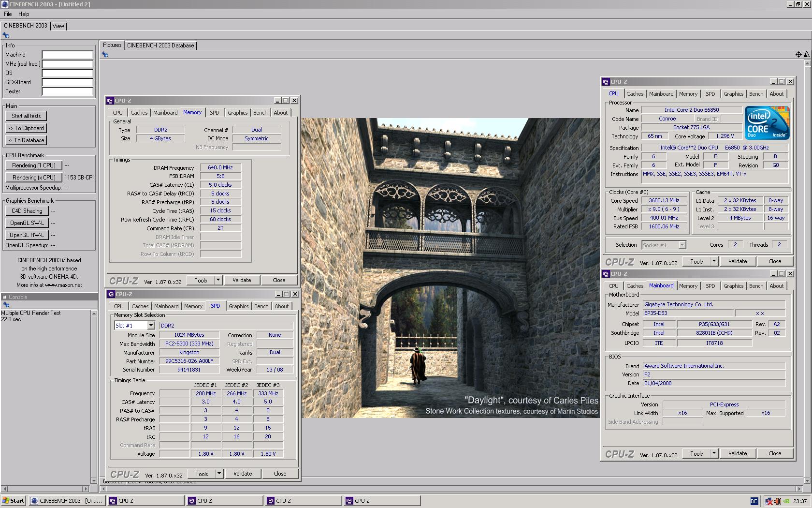
Task: Switch to the View tab
Action: coord(58,26)
